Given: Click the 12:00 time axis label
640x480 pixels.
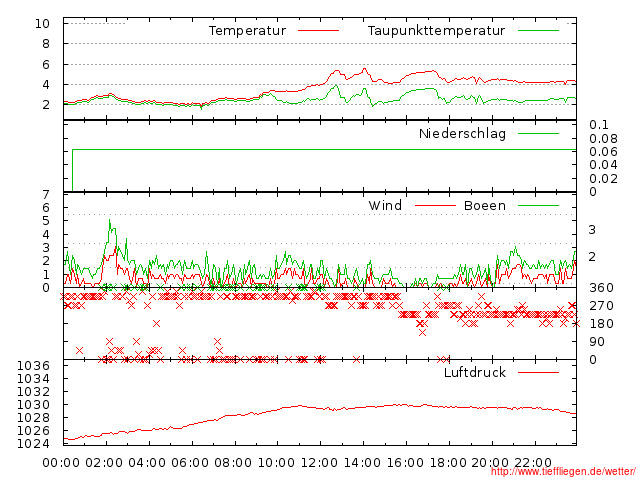Looking at the screenshot, I should click(x=319, y=463).
